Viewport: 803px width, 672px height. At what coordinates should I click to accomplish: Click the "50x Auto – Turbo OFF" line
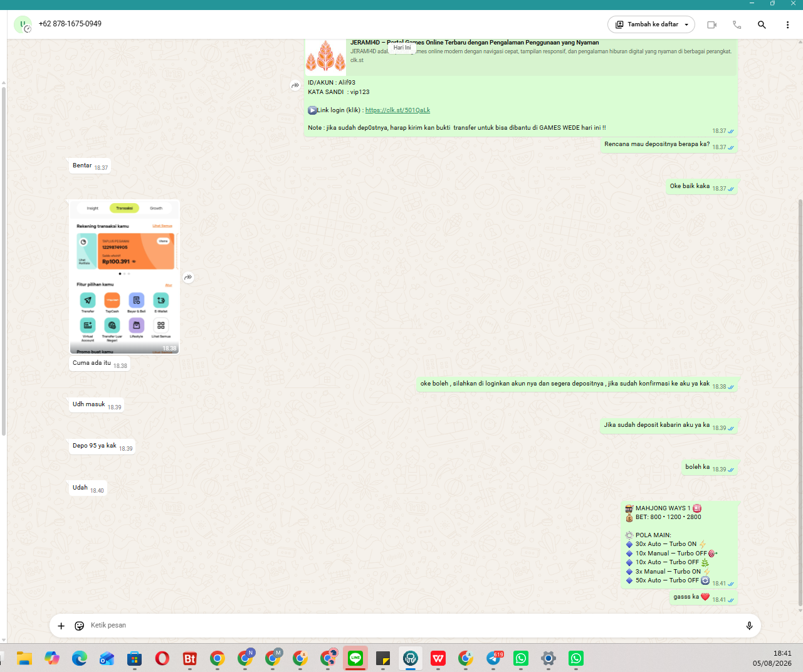click(x=667, y=580)
